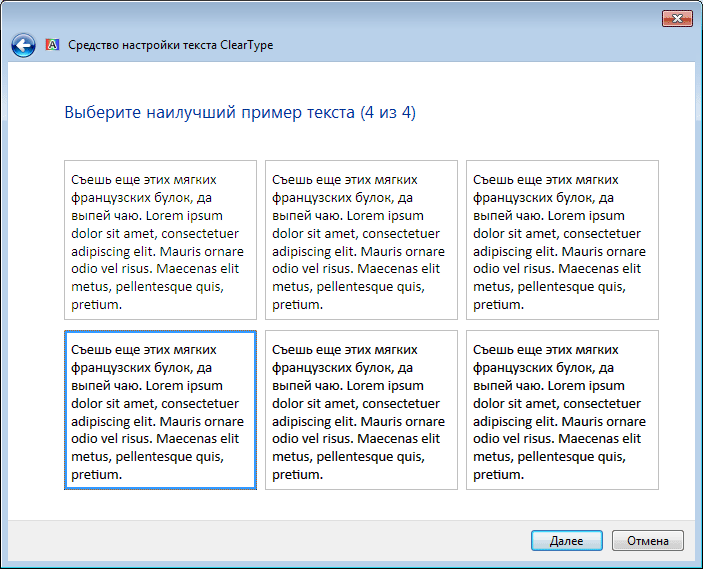Click the blue back arrow button
This screenshot has height=569, width=703.
tap(23, 45)
